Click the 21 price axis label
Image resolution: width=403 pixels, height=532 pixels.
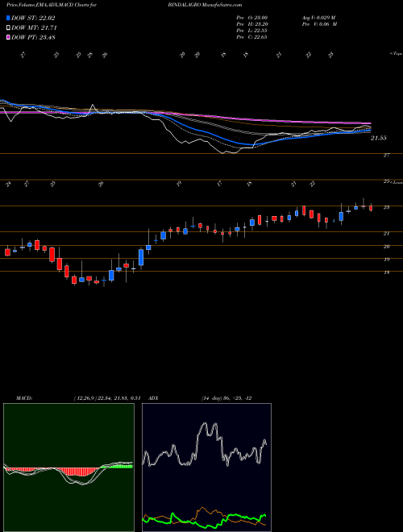point(386,234)
